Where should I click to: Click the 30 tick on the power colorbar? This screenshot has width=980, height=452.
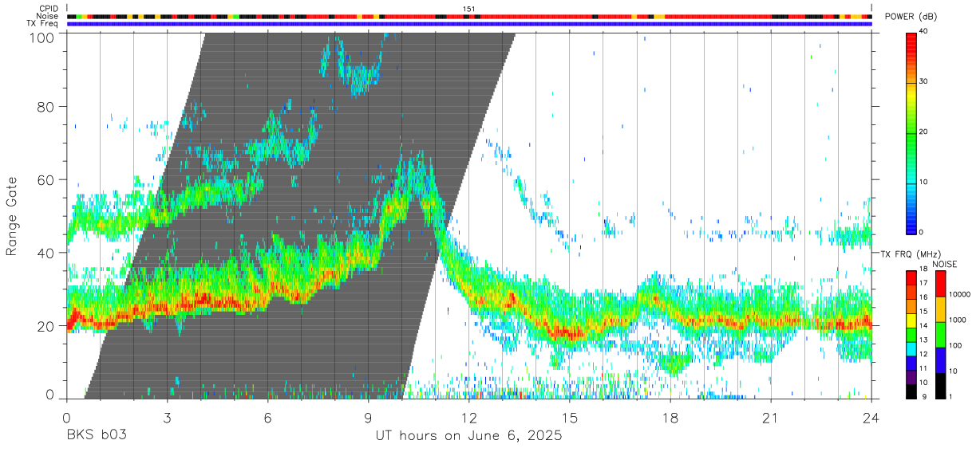tap(923, 81)
